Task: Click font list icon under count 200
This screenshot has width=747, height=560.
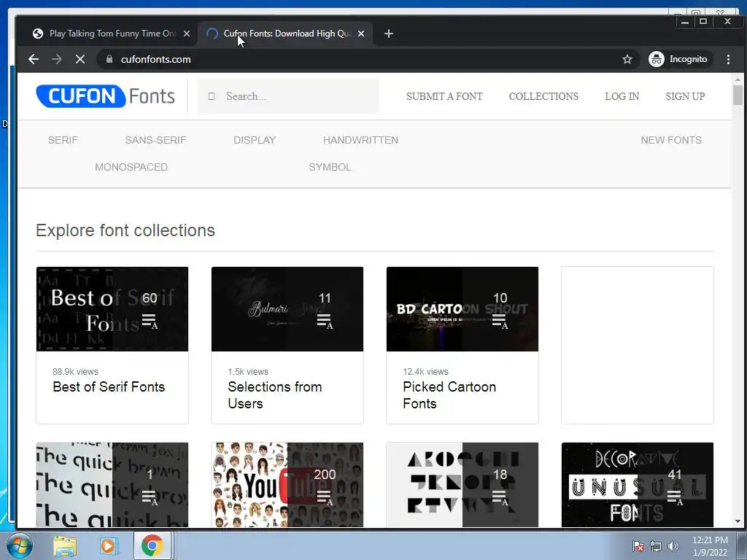Action: pyautogui.click(x=325, y=497)
